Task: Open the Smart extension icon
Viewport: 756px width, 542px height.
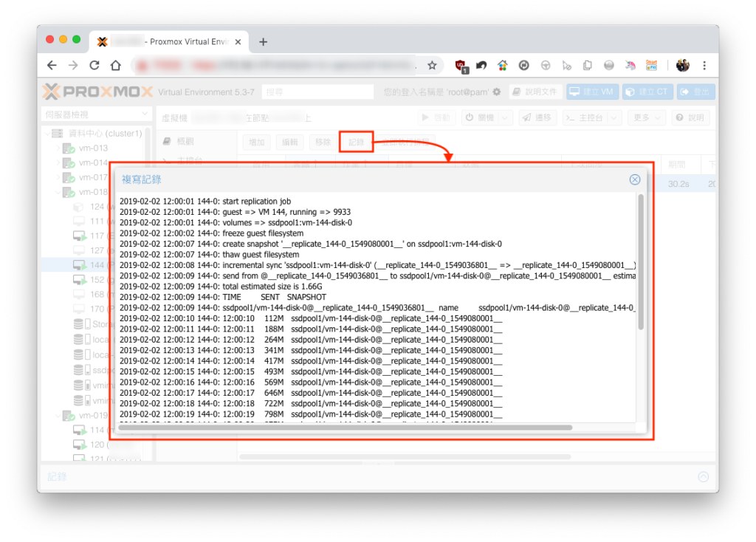Action: pyautogui.click(x=651, y=66)
